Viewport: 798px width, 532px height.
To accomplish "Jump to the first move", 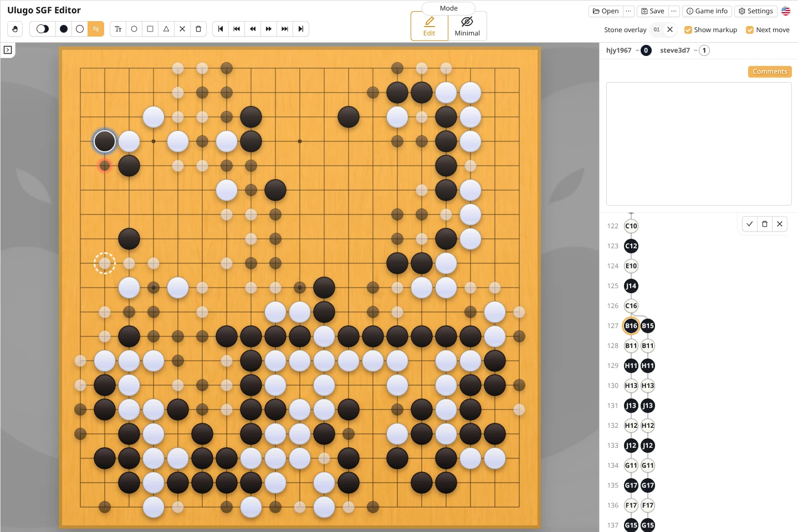I will coord(221,29).
